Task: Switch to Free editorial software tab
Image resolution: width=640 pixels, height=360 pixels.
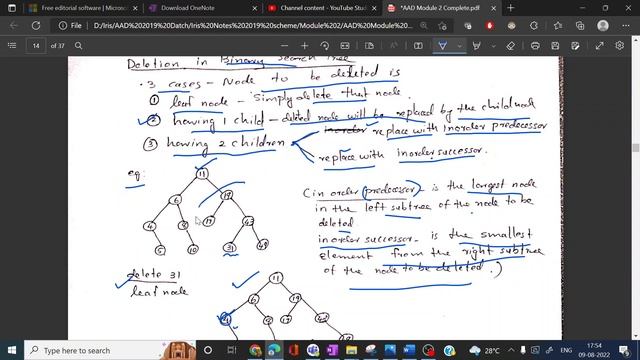Action: coord(84,8)
